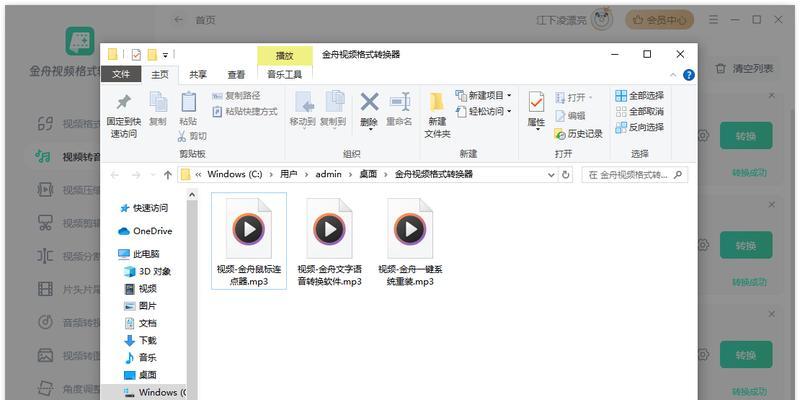Screen dimensions: 800x400
Task: Click navigation pane scrollbar up arrow
Action: (x=192, y=194)
